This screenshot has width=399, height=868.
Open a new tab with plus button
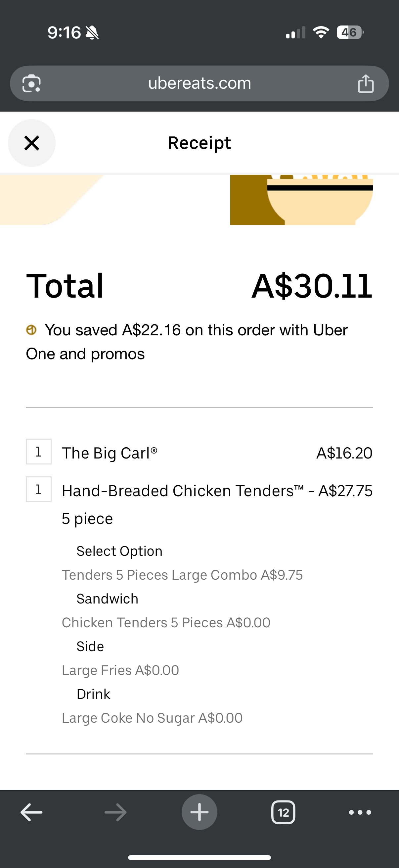199,812
